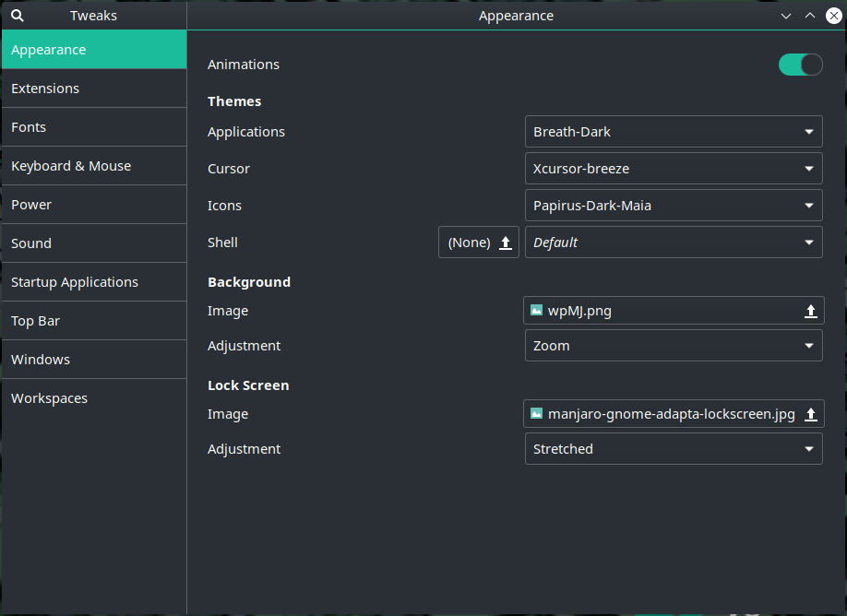This screenshot has width=847, height=616.
Task: Open the Icons dropdown Papirus-Dark-Maia
Action: (674, 206)
